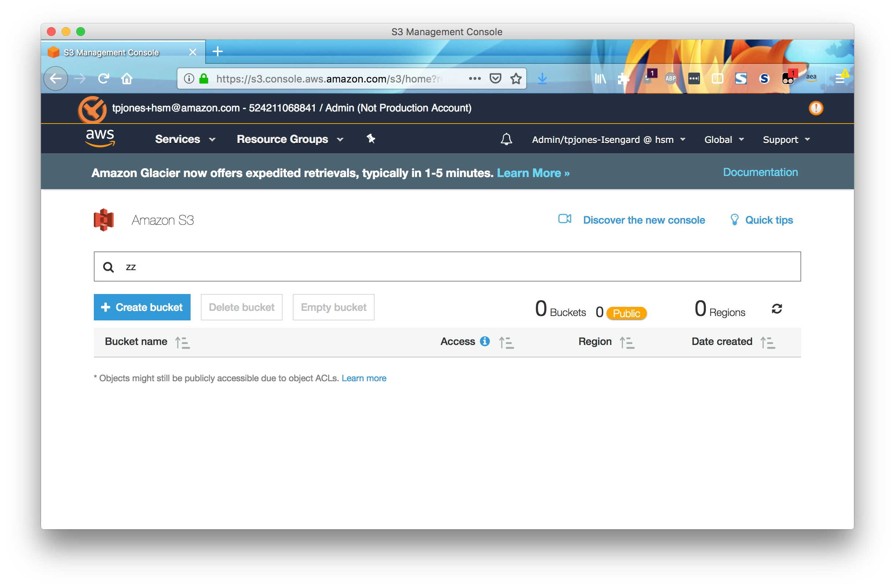Click the AWS logo home icon
Image resolution: width=895 pixels, height=588 pixels.
click(100, 139)
